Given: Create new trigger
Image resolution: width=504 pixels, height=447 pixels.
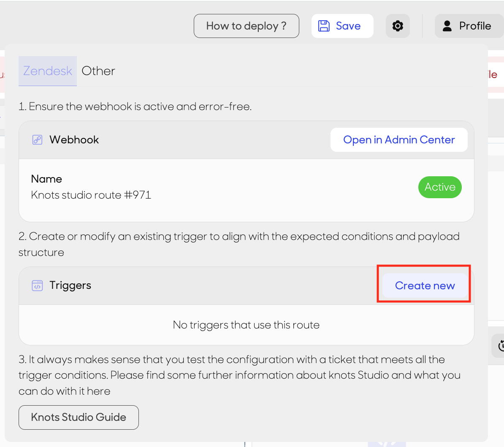Looking at the screenshot, I should [x=425, y=285].
